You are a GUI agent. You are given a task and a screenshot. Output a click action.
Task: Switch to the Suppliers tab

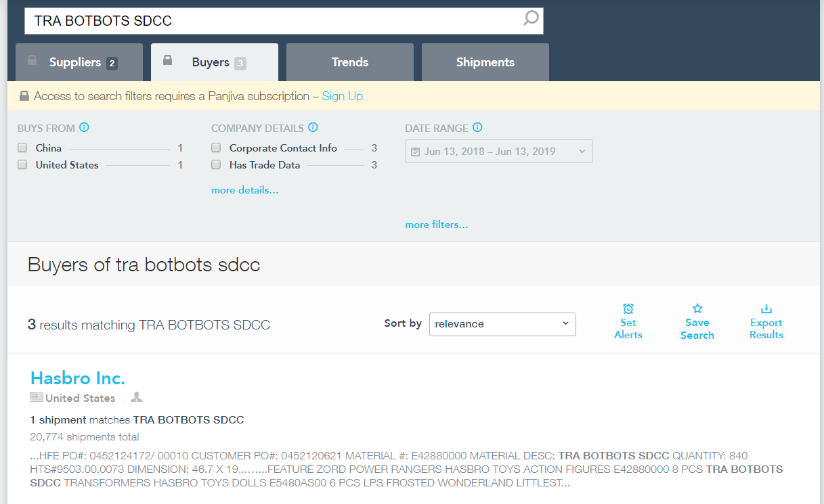(x=79, y=62)
